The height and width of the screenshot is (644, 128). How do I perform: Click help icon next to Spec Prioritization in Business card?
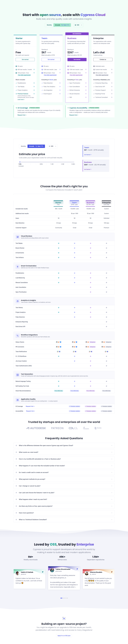coord(86,83)
